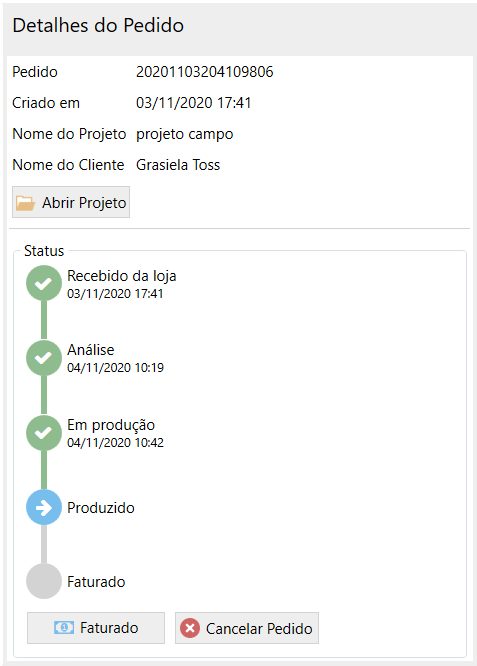Click the Detalhes do Pedido header
Screen dimensions: 477x666
point(98,25)
